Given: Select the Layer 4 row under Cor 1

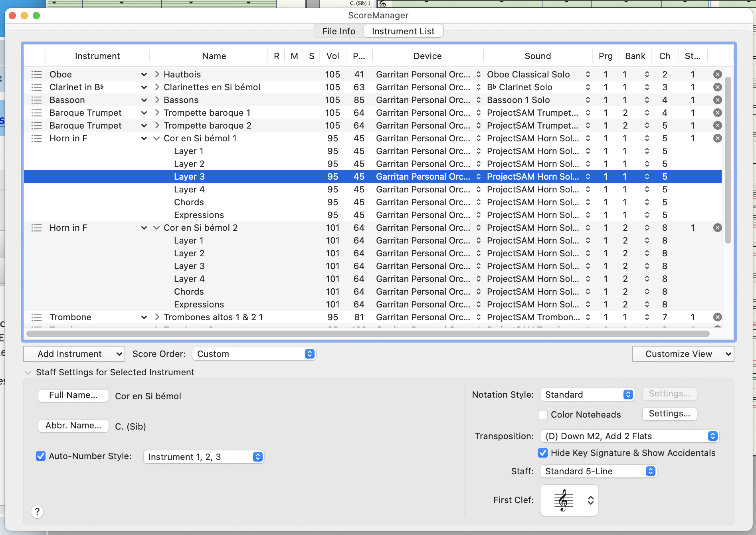Looking at the screenshot, I should [x=189, y=190].
